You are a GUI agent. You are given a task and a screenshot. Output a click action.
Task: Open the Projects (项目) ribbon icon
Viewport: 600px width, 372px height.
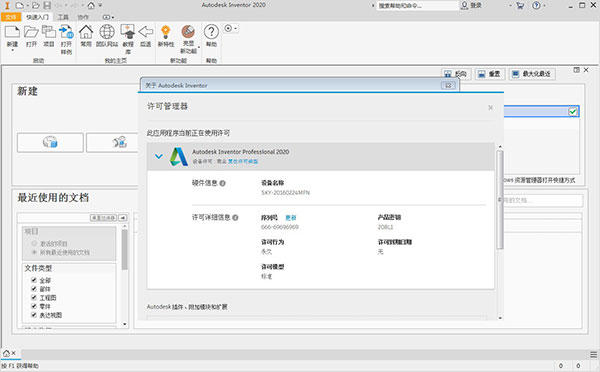[49, 32]
